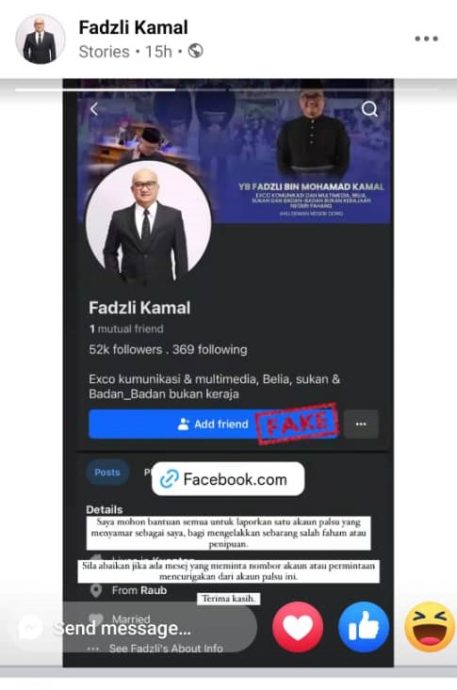
Task: Tap the blue thumbs-up like reaction
Action: coord(363,627)
